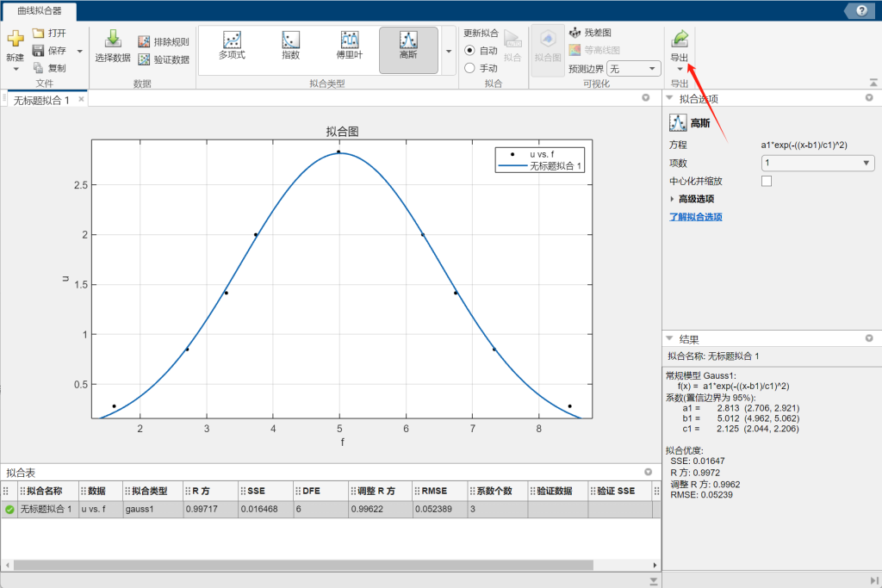Viewport: 882px width, 588px height.
Task: Open the 了解拟合选项 link
Action: click(x=695, y=217)
